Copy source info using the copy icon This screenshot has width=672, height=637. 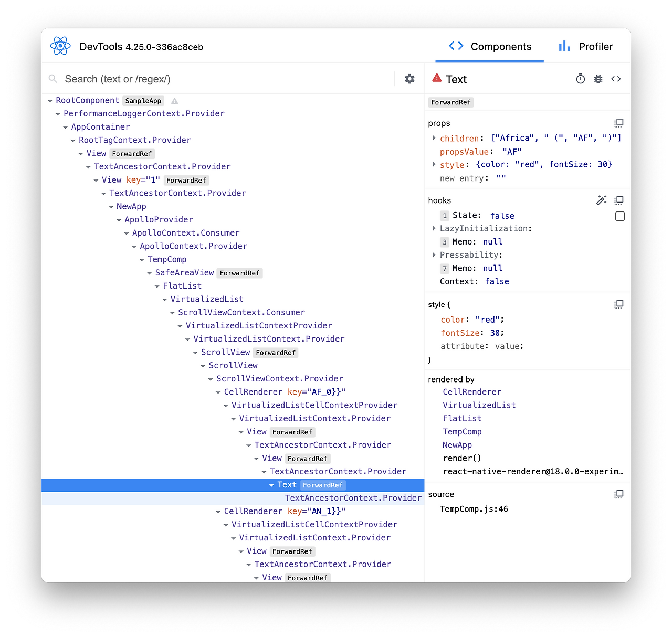point(619,494)
